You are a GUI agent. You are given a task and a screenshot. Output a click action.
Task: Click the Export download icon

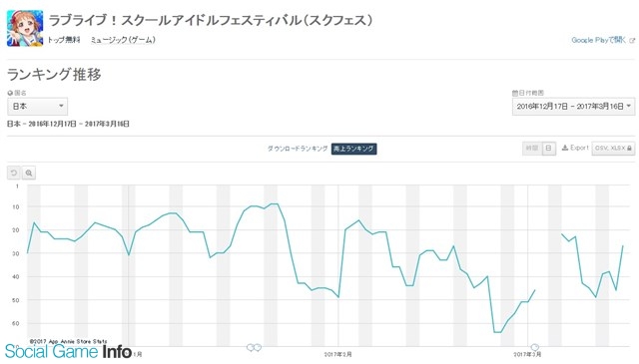(x=565, y=148)
